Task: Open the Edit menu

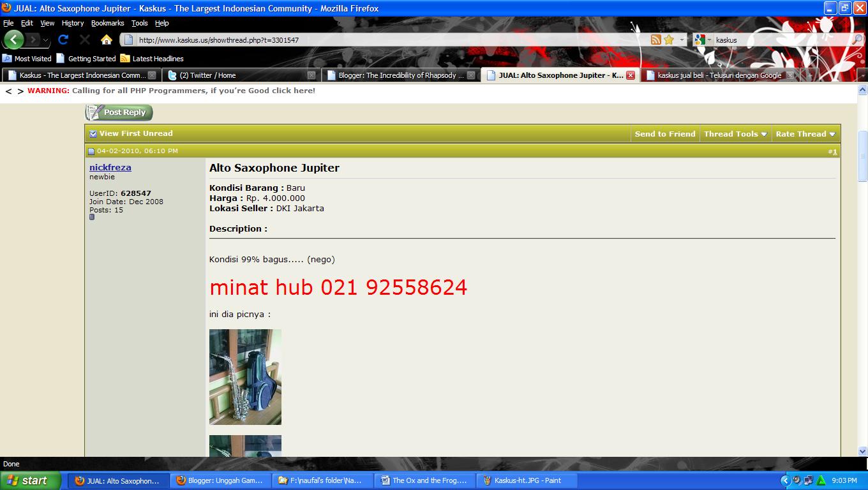Action: point(27,23)
